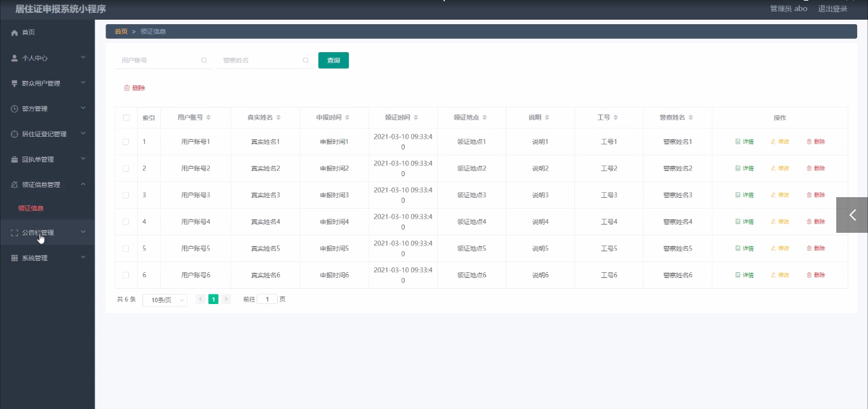Viewport: 868px width, 409px height.
Task: Click search icon in 警察姓名 field
Action: point(306,60)
